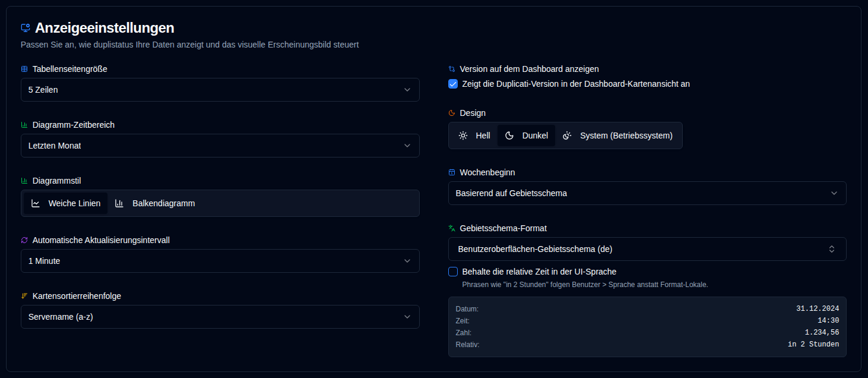The height and width of the screenshot is (378, 868).
Task: Open the Letzten Monat time range dropdown
Action: (220, 146)
